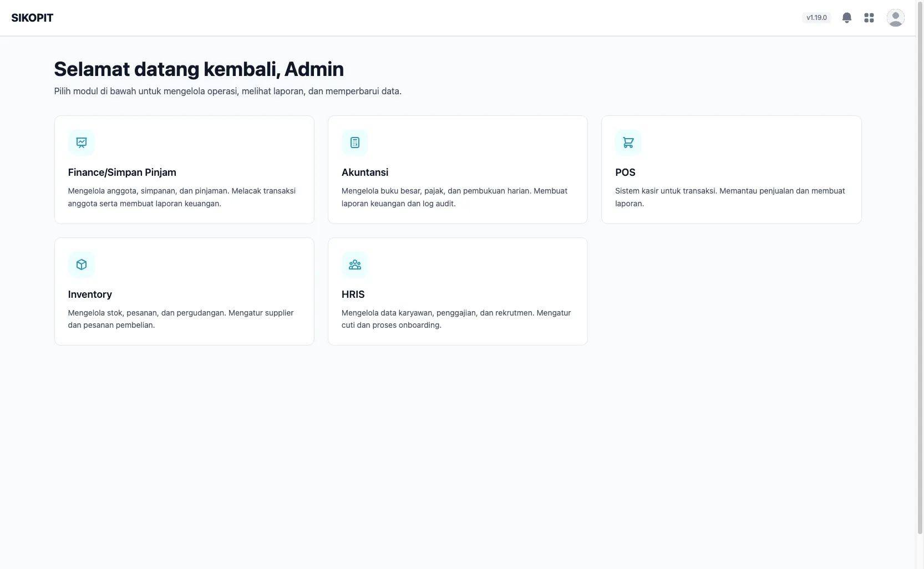
Task: Open the Akuntansi module title
Action: point(365,172)
